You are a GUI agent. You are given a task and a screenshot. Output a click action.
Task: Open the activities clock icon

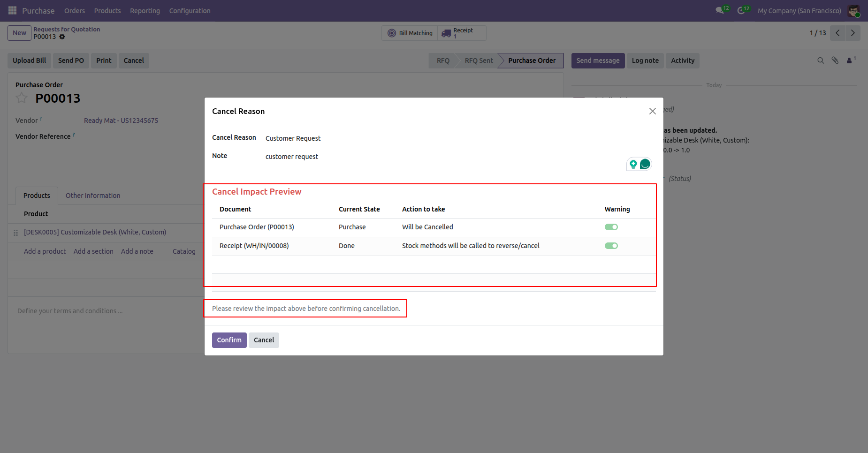741,10
